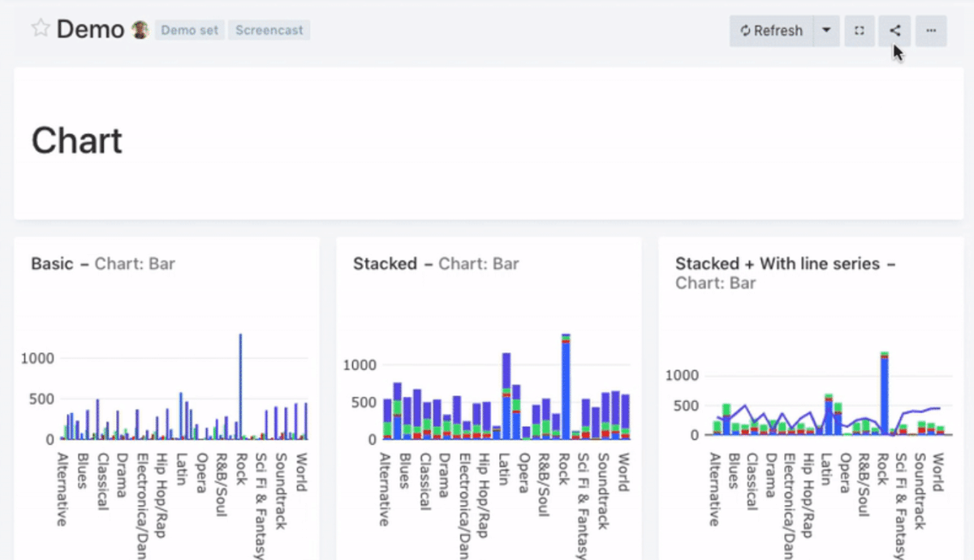Screen dimensions: 974x560
Task: Click the Chart heading text
Action: point(76,140)
